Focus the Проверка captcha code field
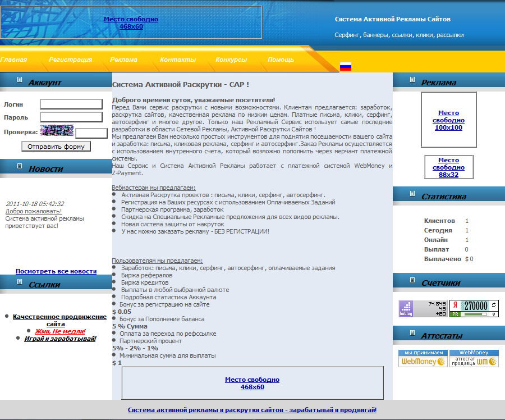The image size is (505, 420). pos(91,133)
